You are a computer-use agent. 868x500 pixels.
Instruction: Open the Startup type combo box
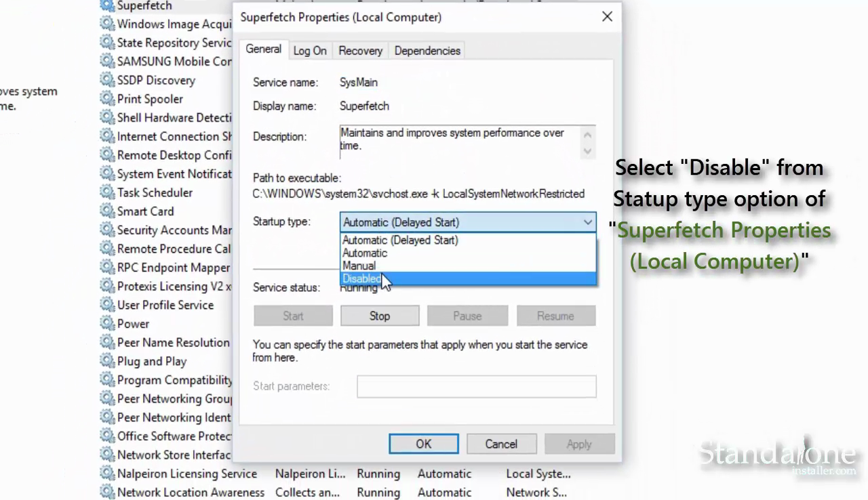468,222
